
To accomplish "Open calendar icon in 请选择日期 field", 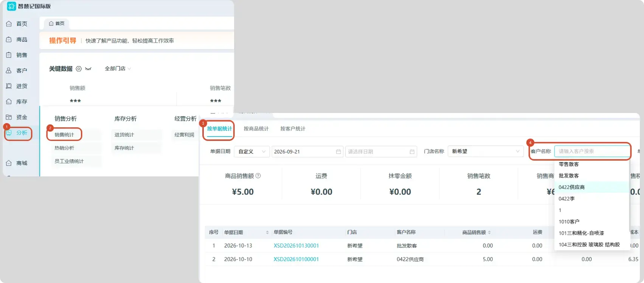I will click(x=412, y=152).
